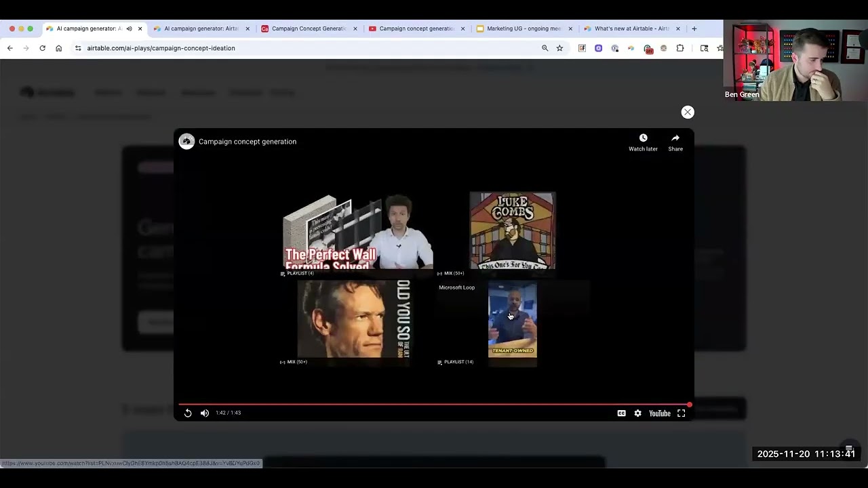Viewport: 868px width, 488px height.
Task: Open the 'Campaign concept generation' video title link
Action: 248,142
